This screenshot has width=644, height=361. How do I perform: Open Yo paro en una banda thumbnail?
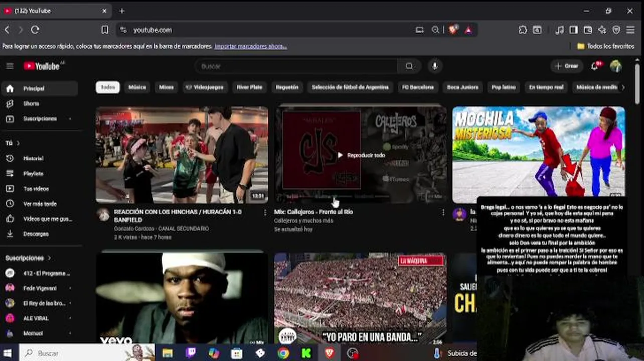pos(360,299)
